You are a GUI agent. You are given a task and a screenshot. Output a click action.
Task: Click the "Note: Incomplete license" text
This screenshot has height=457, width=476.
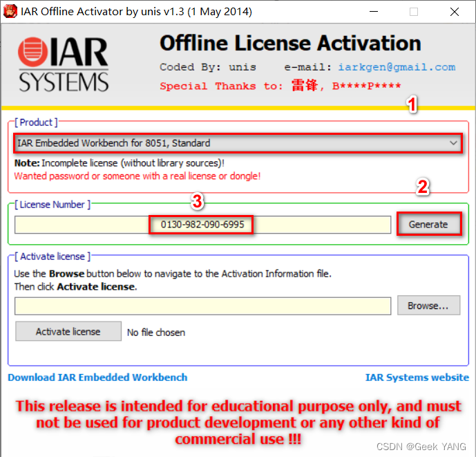click(120, 163)
